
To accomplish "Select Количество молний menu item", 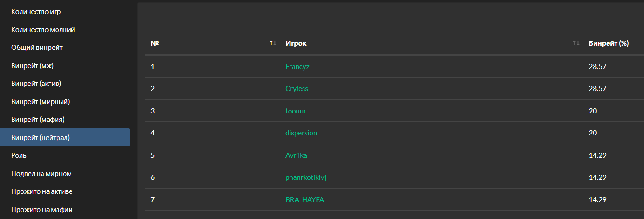I will 43,30.
